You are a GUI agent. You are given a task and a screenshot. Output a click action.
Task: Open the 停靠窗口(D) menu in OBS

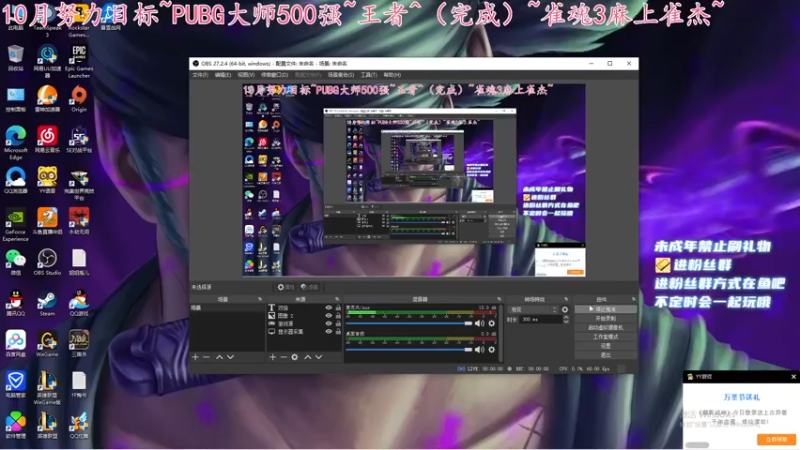tap(274, 75)
